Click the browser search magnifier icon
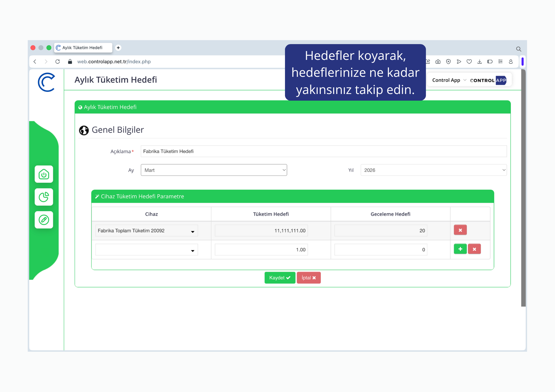555x392 pixels. pyautogui.click(x=519, y=49)
